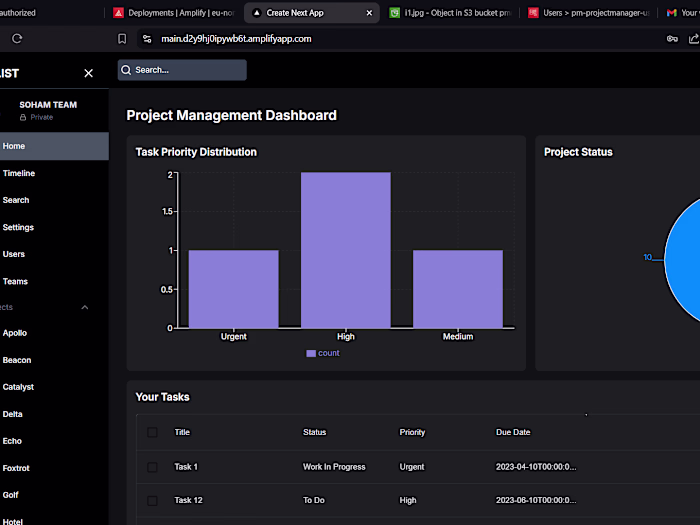This screenshot has height=525, width=700.
Task: Sort by the Title column header
Action: (x=182, y=432)
